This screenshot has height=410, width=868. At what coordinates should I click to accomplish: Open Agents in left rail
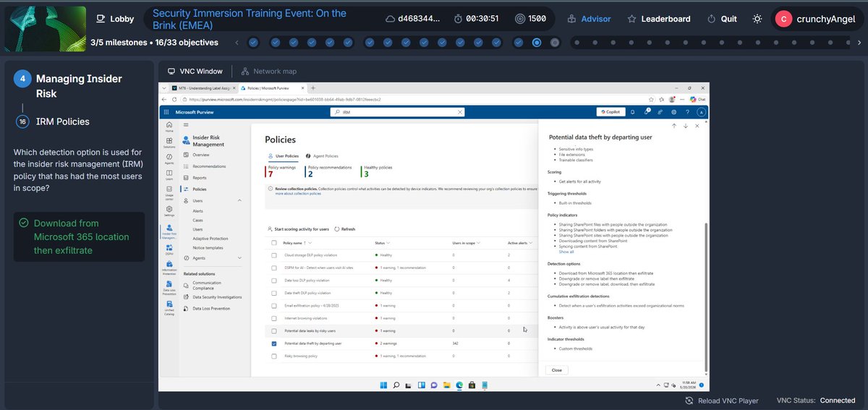169,158
